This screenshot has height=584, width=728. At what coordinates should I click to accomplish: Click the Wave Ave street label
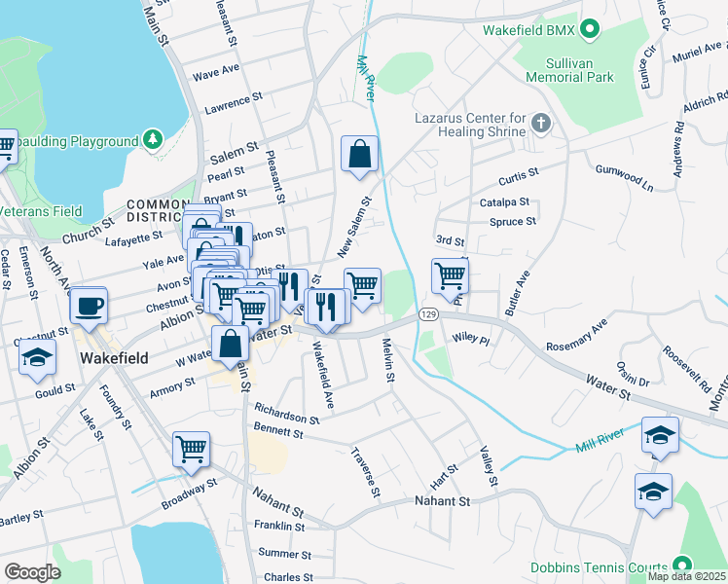click(216, 72)
